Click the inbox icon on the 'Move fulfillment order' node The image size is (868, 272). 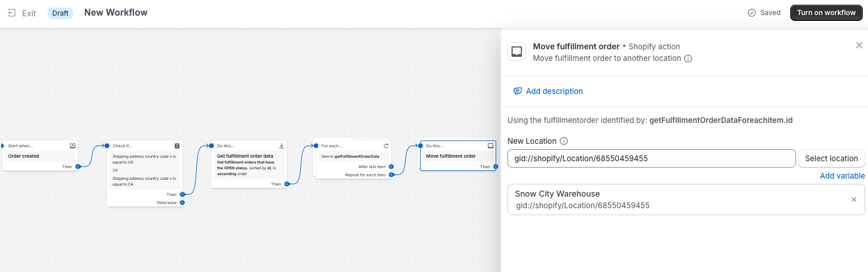pyautogui.click(x=491, y=146)
